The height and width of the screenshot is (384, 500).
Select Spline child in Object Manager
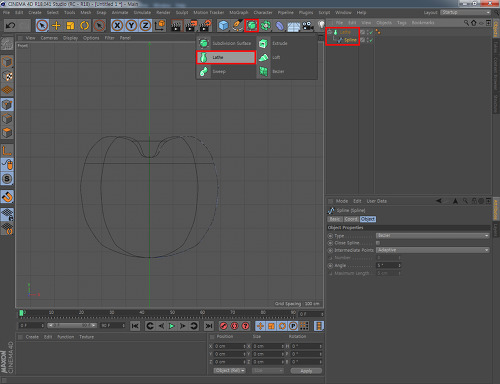point(350,40)
